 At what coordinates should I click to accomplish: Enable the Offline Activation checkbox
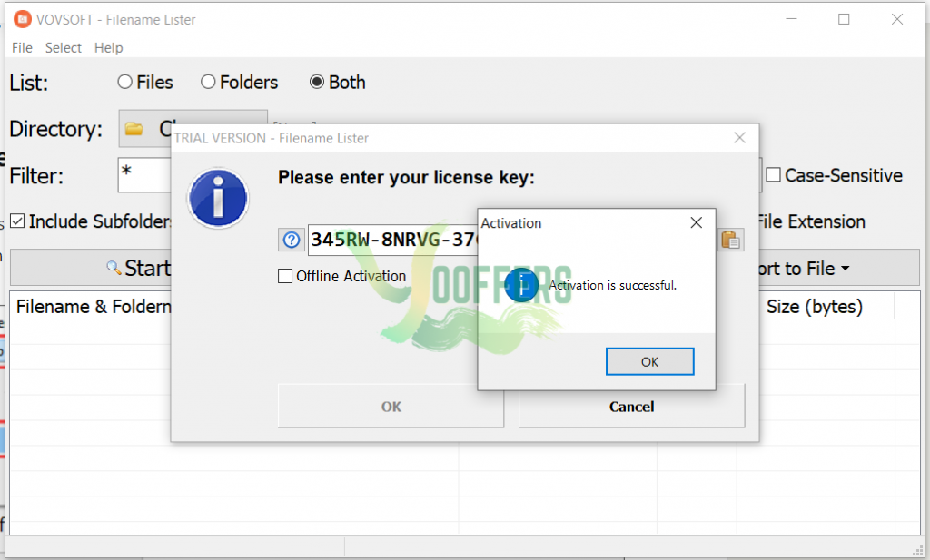click(285, 276)
